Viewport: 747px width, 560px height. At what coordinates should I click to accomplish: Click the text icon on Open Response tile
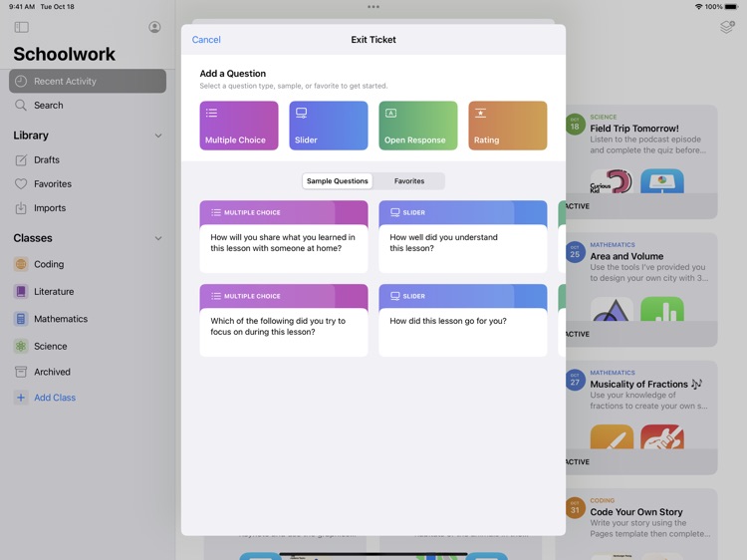pyautogui.click(x=390, y=113)
